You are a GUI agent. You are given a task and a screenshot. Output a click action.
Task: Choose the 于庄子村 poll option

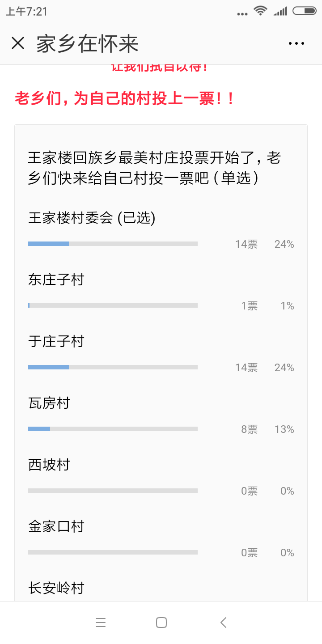pos(56,342)
